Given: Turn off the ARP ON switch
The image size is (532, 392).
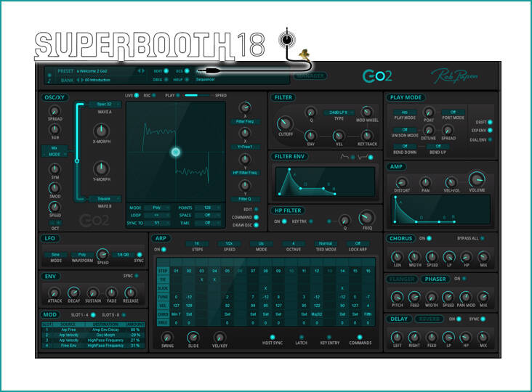Looking at the screenshot, I should tap(164, 250).
